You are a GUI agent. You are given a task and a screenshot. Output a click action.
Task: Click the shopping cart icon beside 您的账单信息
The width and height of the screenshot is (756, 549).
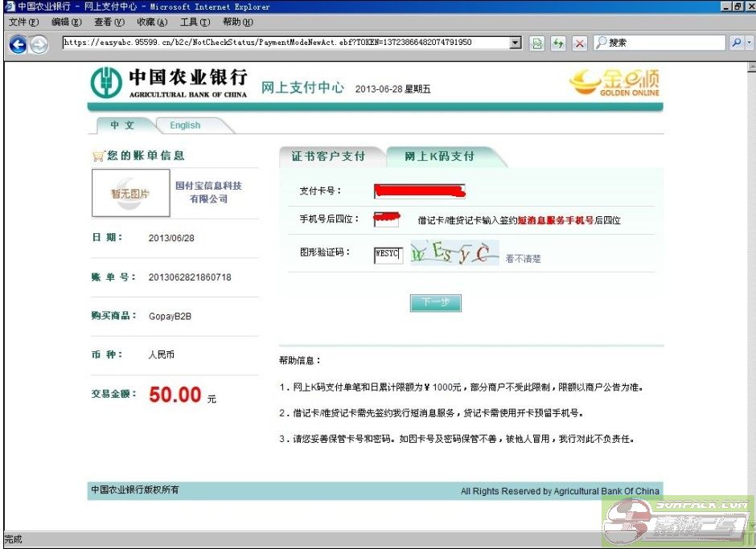(98, 156)
